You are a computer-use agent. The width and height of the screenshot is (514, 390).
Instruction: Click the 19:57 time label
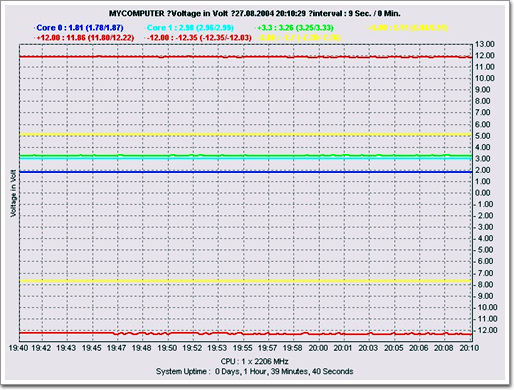pos(268,348)
